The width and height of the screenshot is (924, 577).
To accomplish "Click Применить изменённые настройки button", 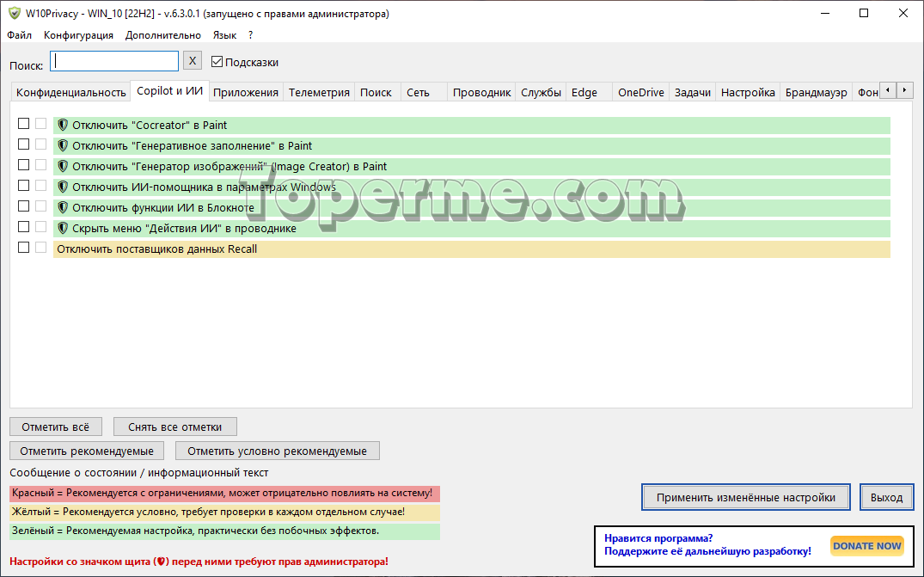I will (745, 497).
